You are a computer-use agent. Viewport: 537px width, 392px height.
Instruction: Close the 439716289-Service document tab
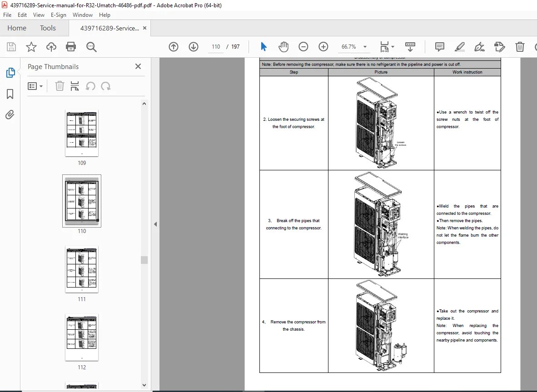[x=144, y=28]
